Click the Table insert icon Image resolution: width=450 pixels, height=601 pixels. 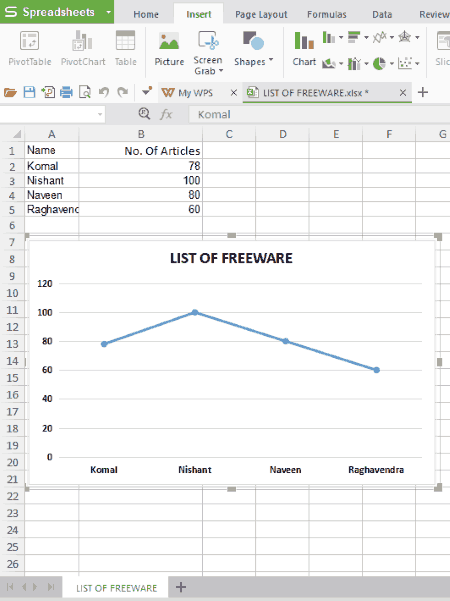click(x=125, y=48)
